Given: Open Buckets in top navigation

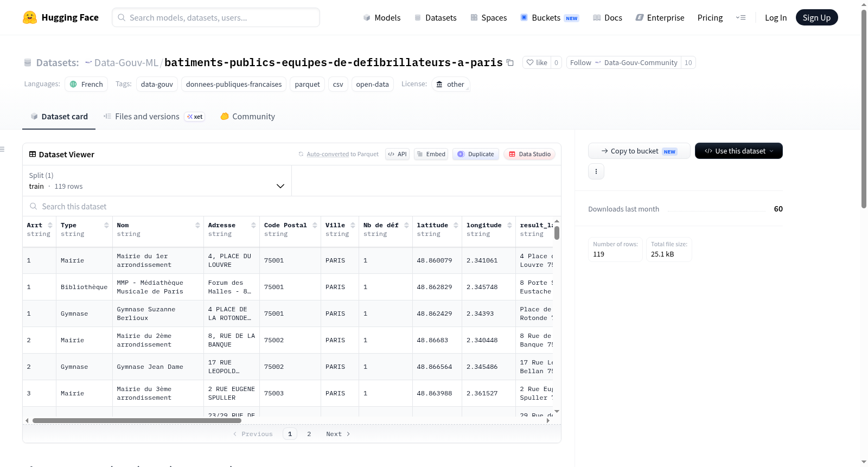Looking at the screenshot, I should [x=550, y=17].
